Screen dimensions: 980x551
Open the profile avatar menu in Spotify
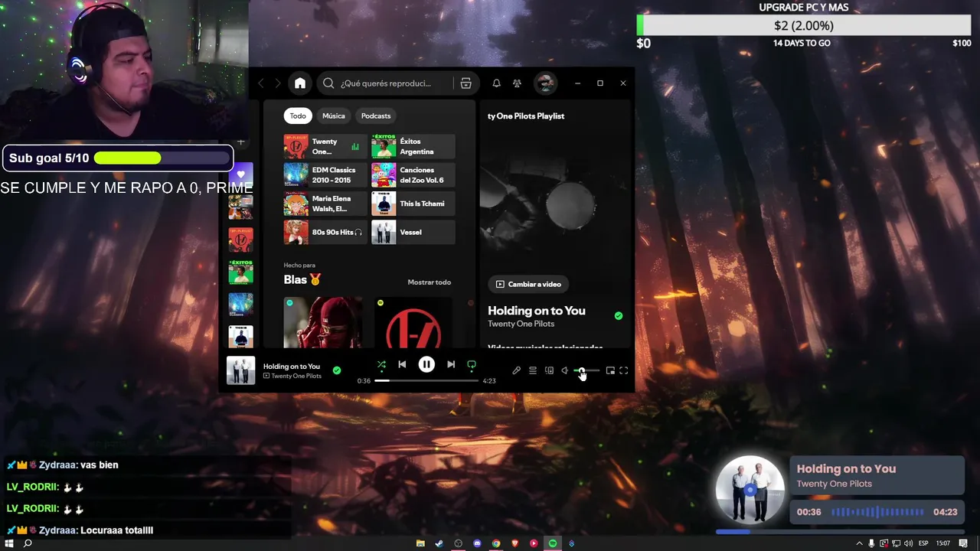point(545,83)
